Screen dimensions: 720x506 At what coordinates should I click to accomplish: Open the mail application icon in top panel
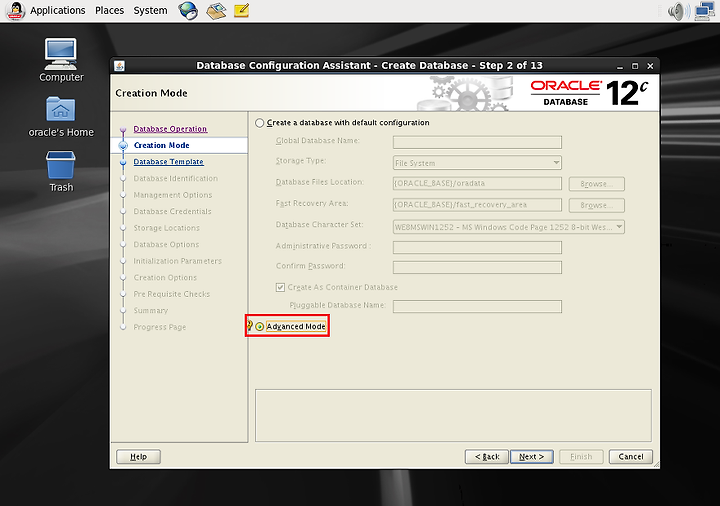(x=216, y=11)
